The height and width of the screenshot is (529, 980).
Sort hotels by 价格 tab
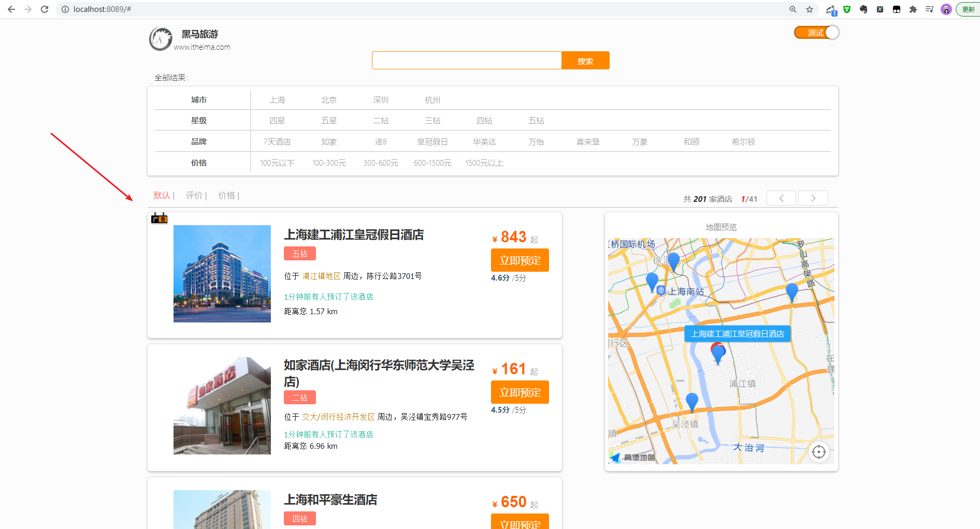tap(226, 196)
